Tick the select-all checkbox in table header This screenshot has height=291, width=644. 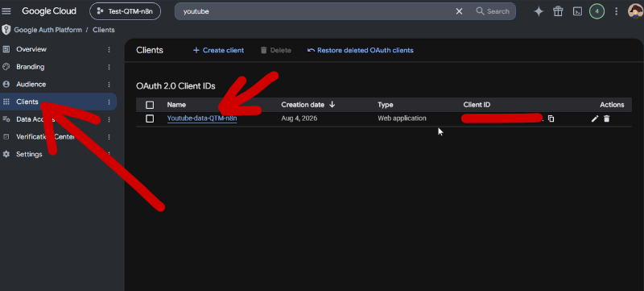(150, 105)
